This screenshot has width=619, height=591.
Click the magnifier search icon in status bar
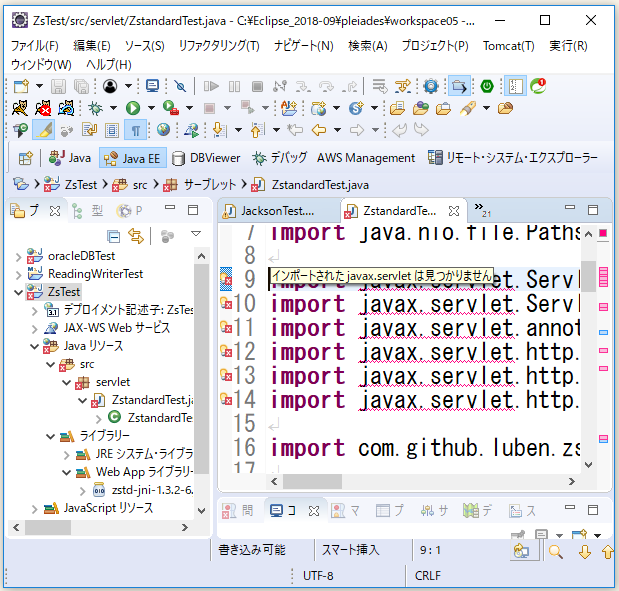point(556,551)
